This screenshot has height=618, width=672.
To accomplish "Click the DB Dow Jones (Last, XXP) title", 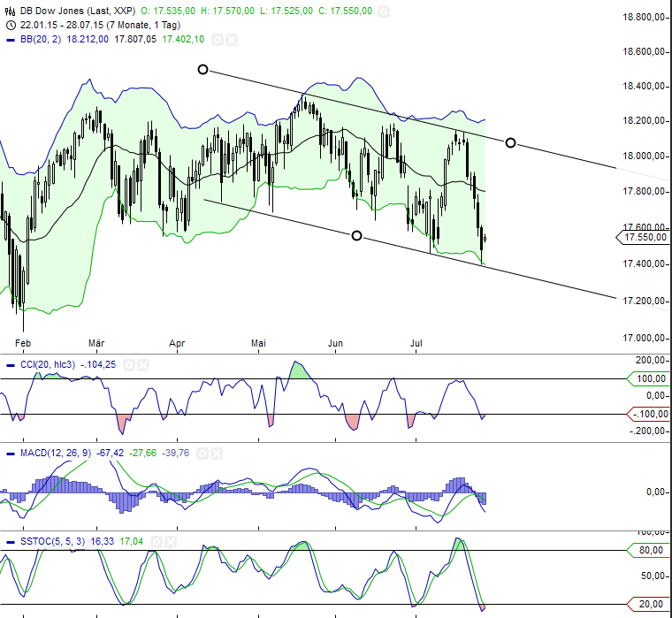I will [78, 11].
